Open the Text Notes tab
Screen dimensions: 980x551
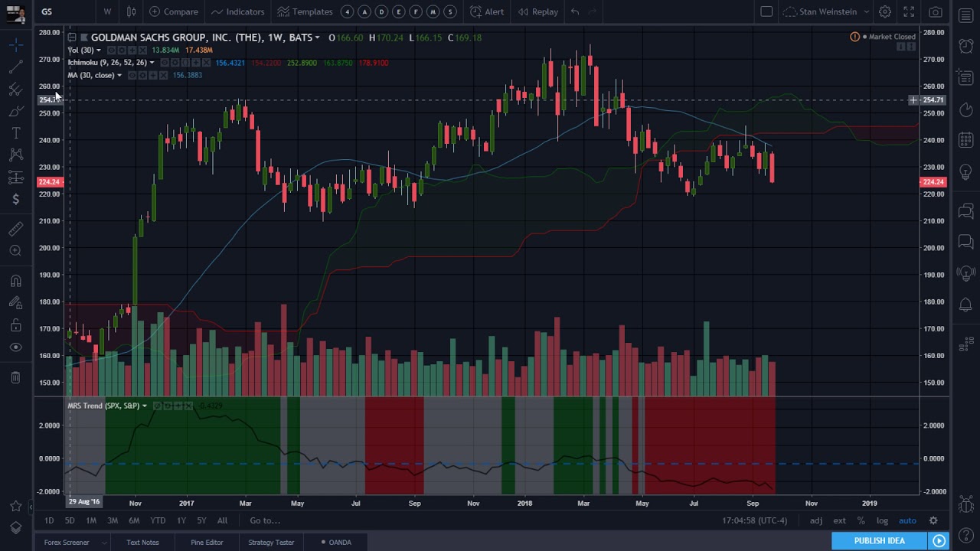click(x=143, y=543)
